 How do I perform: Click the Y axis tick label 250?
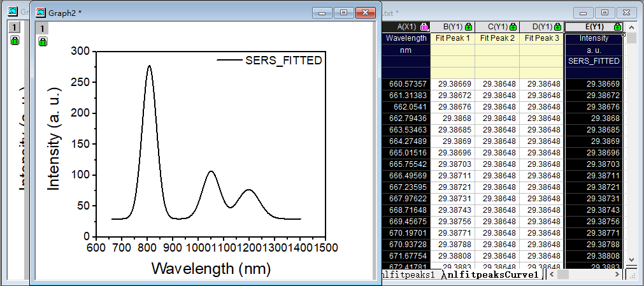pyautogui.click(x=81, y=82)
